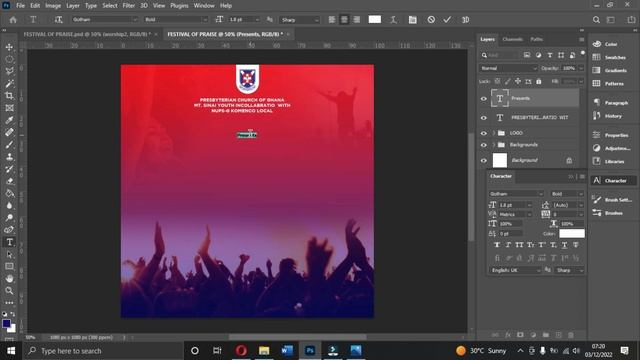Toggle text orientation in options bar
640x360 pixels.
pyautogui.click(x=58, y=20)
